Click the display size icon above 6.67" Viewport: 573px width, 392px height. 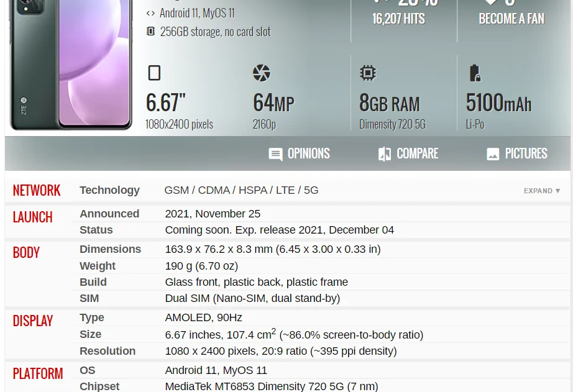(x=154, y=73)
